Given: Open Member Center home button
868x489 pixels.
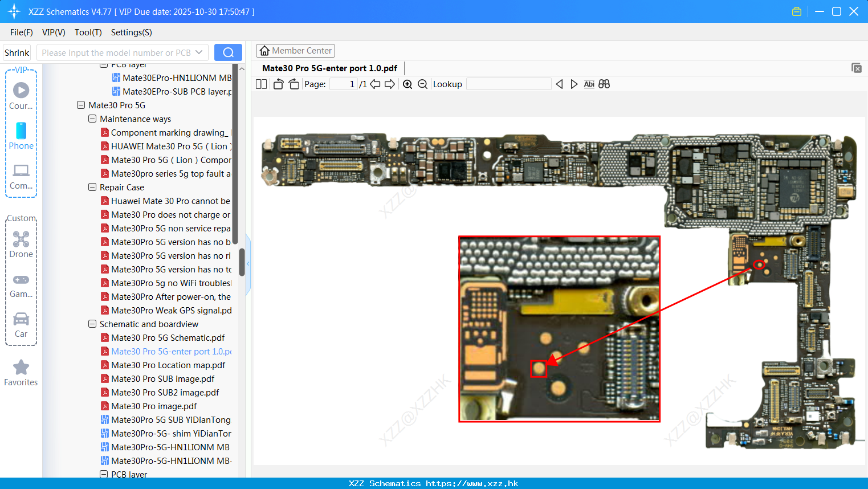Looking at the screenshot, I should pyautogui.click(x=295, y=51).
